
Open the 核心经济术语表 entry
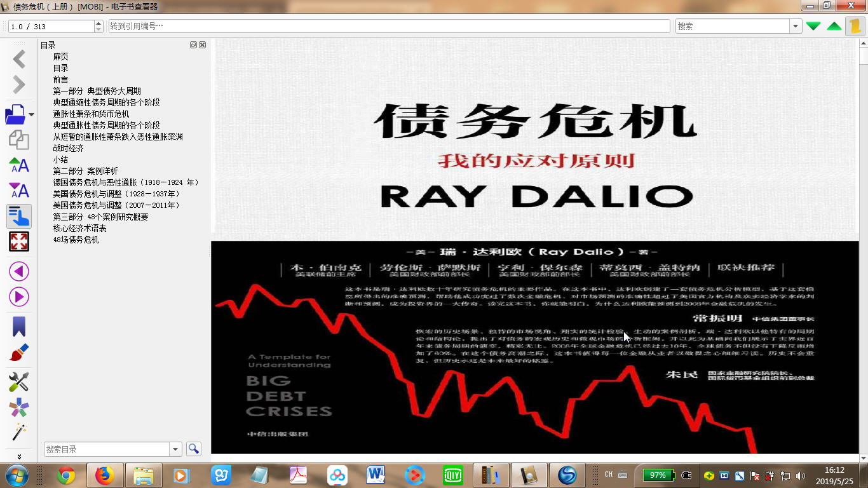pyautogui.click(x=80, y=228)
